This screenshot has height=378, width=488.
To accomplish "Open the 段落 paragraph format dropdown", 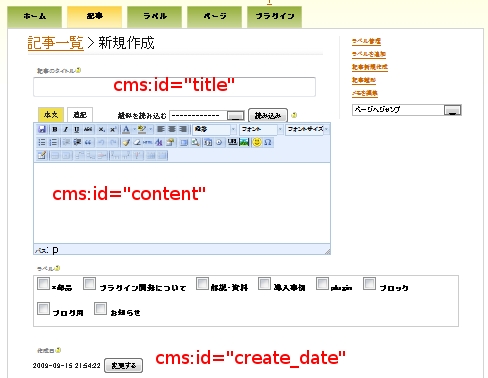I will (214, 129).
